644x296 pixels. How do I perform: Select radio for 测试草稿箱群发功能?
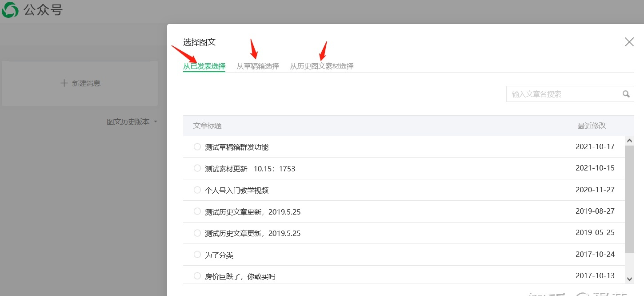coord(197,147)
